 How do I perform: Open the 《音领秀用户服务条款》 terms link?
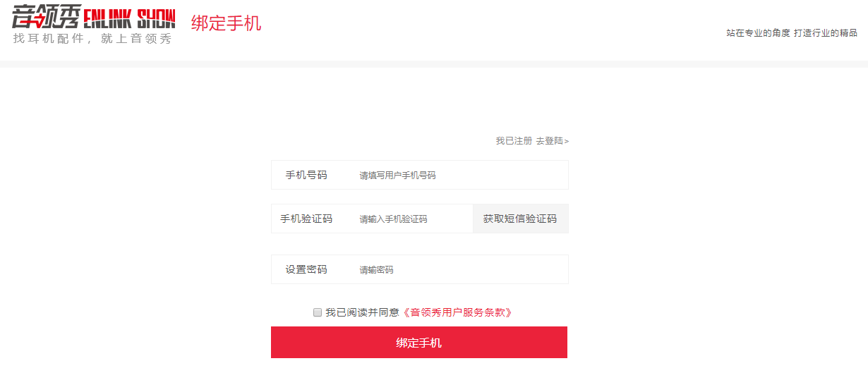(456, 312)
